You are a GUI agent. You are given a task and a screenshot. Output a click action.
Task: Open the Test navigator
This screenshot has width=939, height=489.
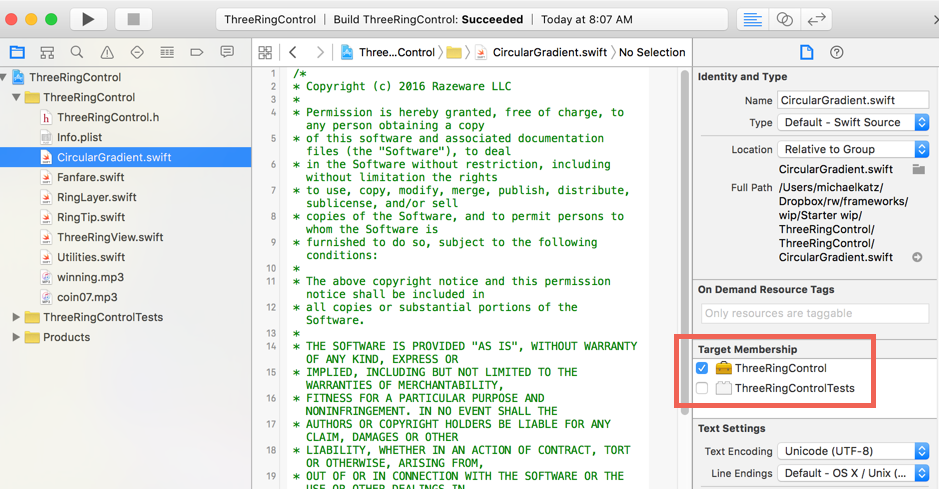[x=137, y=52]
